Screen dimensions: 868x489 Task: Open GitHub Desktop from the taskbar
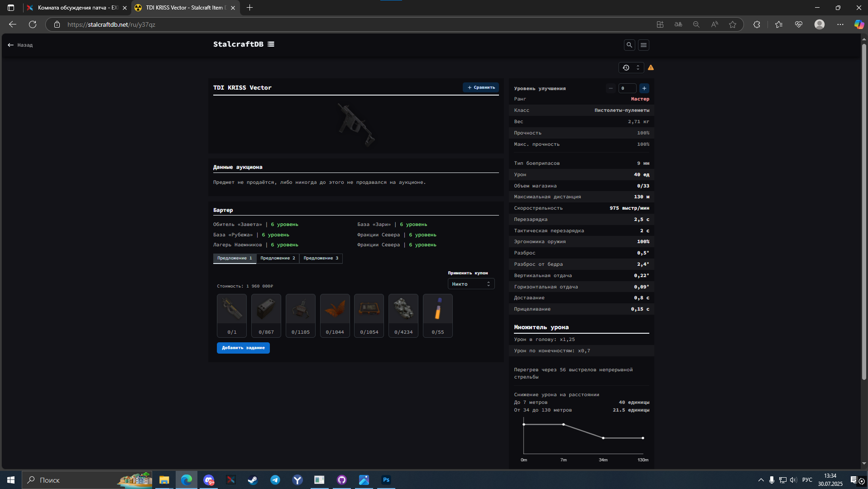click(342, 480)
